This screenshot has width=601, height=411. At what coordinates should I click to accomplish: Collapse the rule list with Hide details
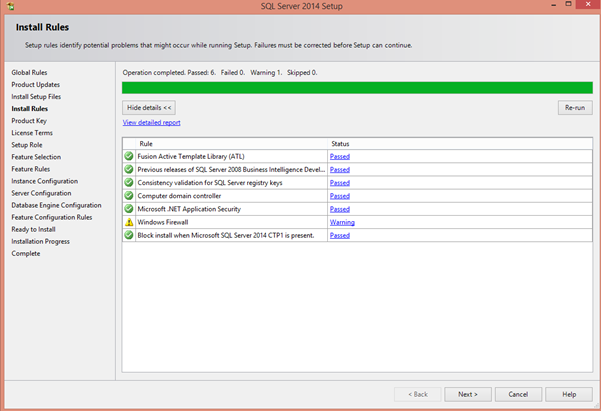pyautogui.click(x=149, y=108)
